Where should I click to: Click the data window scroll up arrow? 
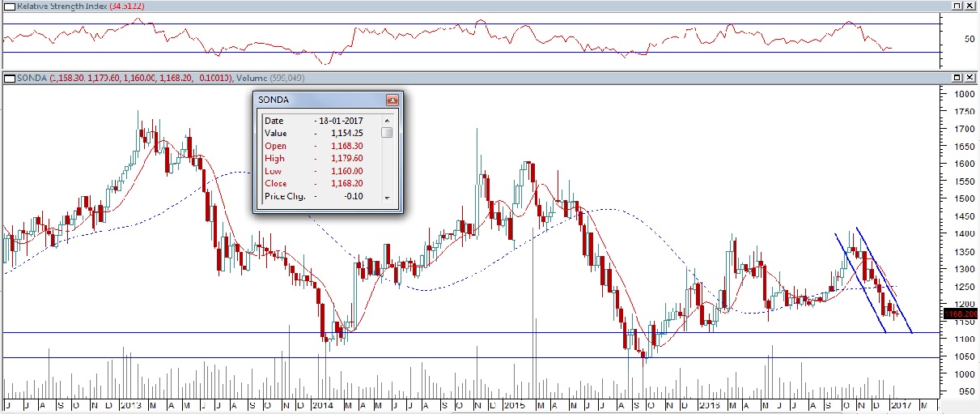click(x=387, y=120)
